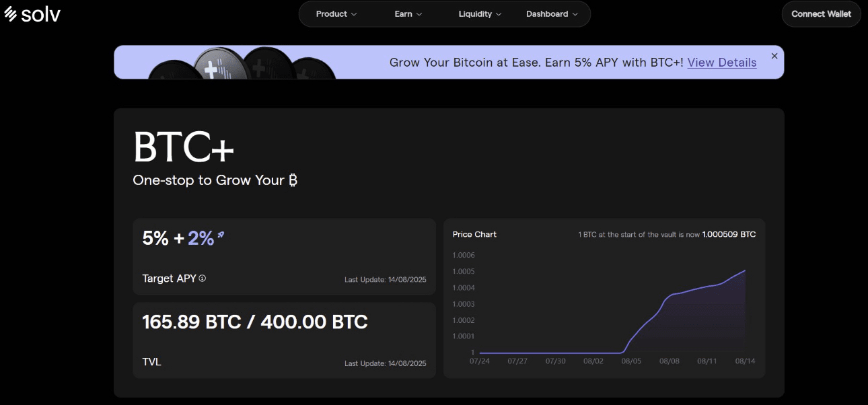Click the Price Chart title
The image size is (868, 405).
(474, 234)
